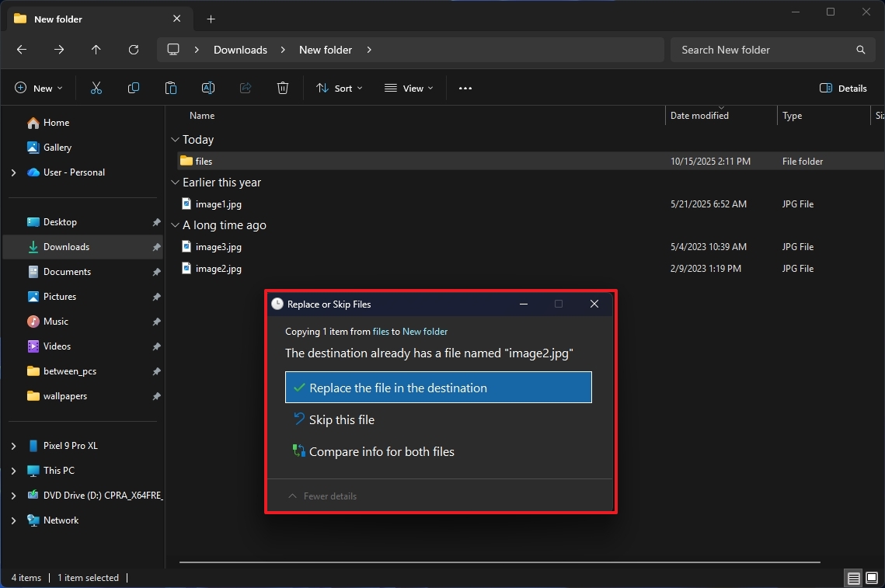Click the Copy icon in the toolbar
This screenshot has width=885, height=588.
pos(133,88)
